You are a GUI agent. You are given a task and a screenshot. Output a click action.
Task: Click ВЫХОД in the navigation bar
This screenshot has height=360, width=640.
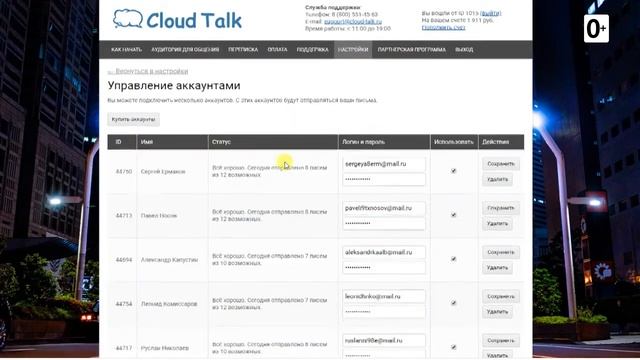pyautogui.click(x=464, y=49)
